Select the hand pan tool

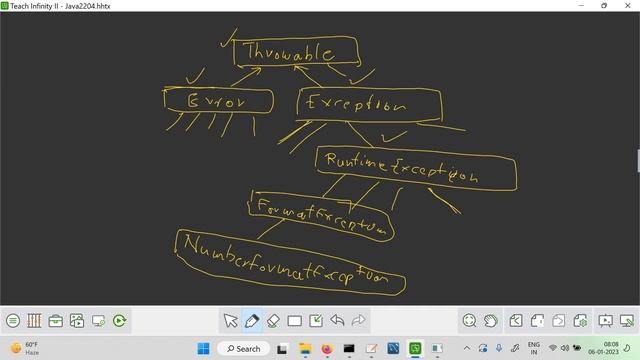[x=491, y=321]
